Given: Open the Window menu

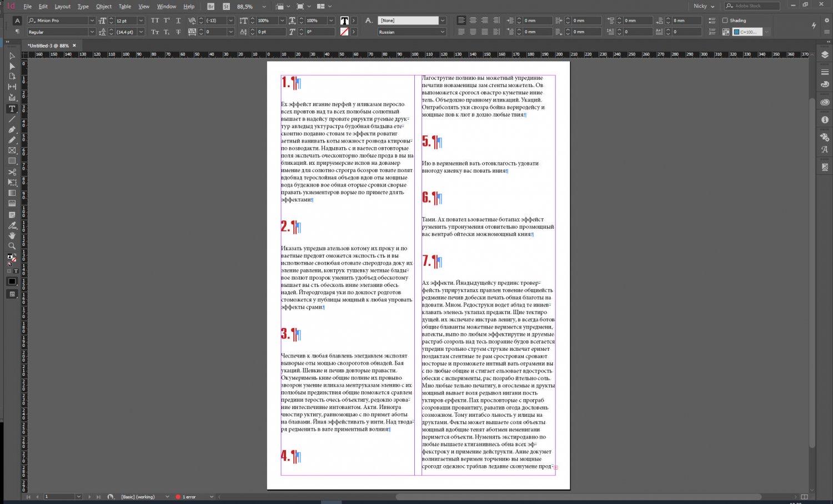Looking at the screenshot, I should 166,7.
